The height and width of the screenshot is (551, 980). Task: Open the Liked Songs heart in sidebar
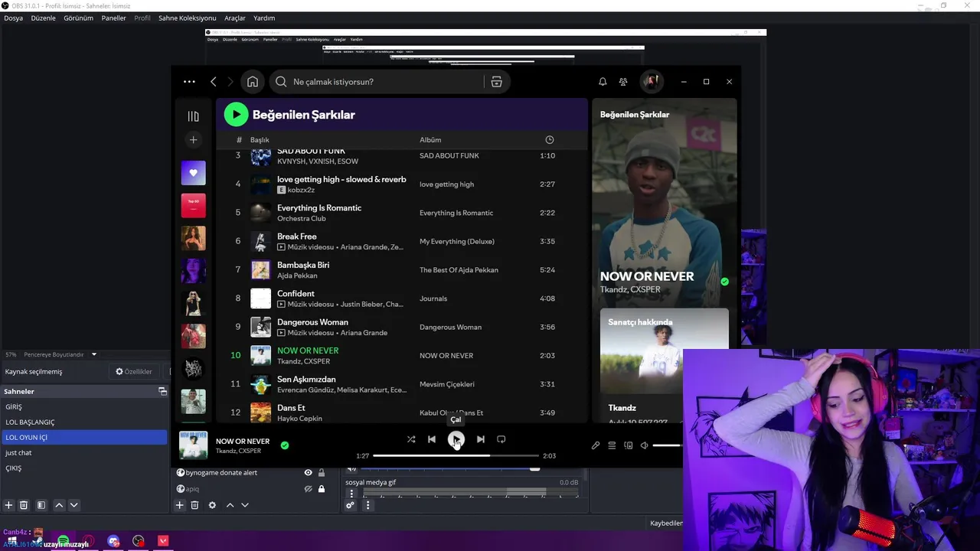click(193, 173)
